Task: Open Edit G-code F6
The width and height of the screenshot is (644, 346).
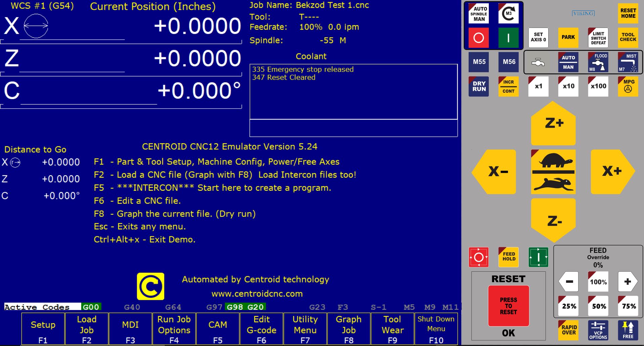Action: 261,329
